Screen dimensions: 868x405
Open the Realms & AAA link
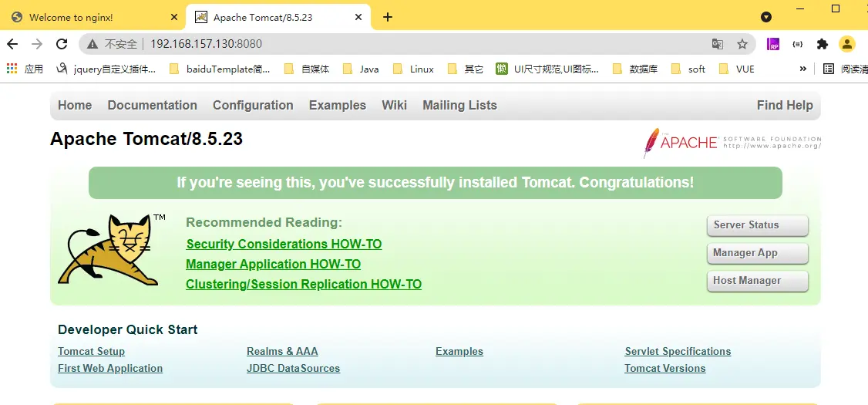click(x=282, y=351)
